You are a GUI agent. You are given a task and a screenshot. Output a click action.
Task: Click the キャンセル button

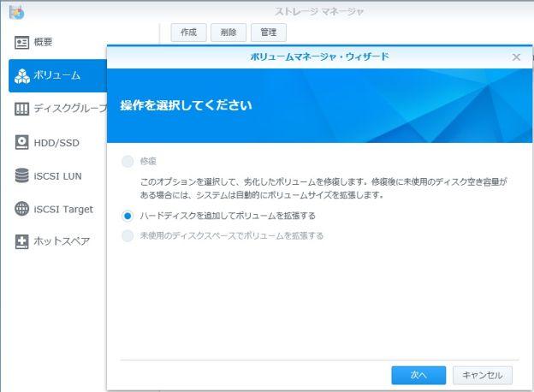(x=483, y=376)
